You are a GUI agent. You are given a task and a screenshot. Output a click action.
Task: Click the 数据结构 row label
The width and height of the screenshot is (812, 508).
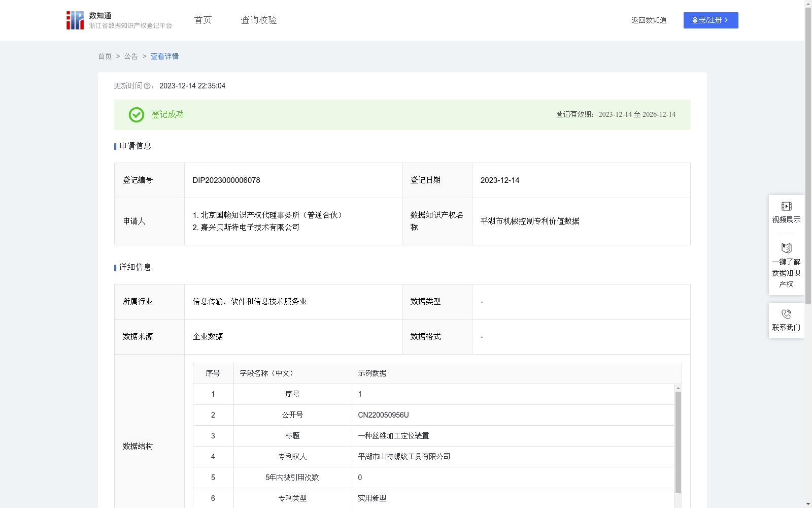(138, 446)
